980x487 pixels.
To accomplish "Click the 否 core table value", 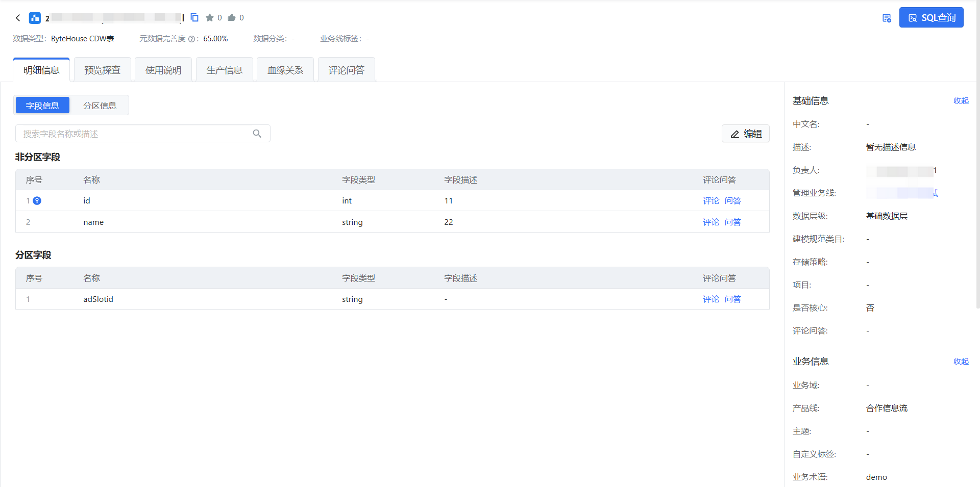I will tap(870, 308).
